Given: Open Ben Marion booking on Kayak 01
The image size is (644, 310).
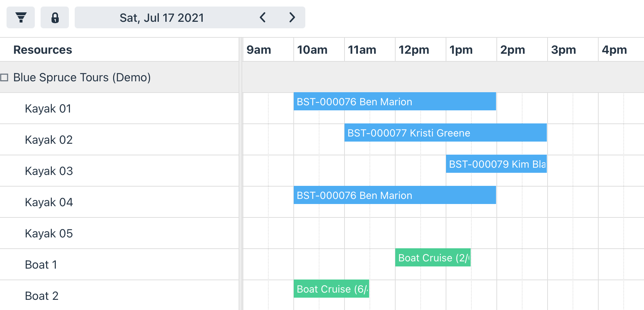Looking at the screenshot, I should (395, 101).
